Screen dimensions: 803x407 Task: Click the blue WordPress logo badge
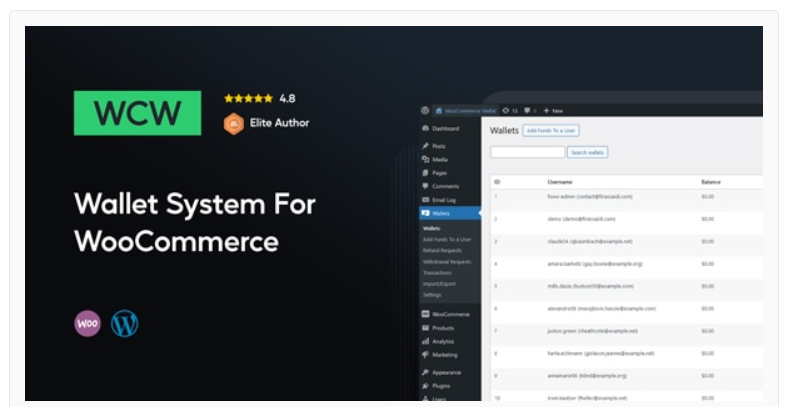(x=124, y=324)
